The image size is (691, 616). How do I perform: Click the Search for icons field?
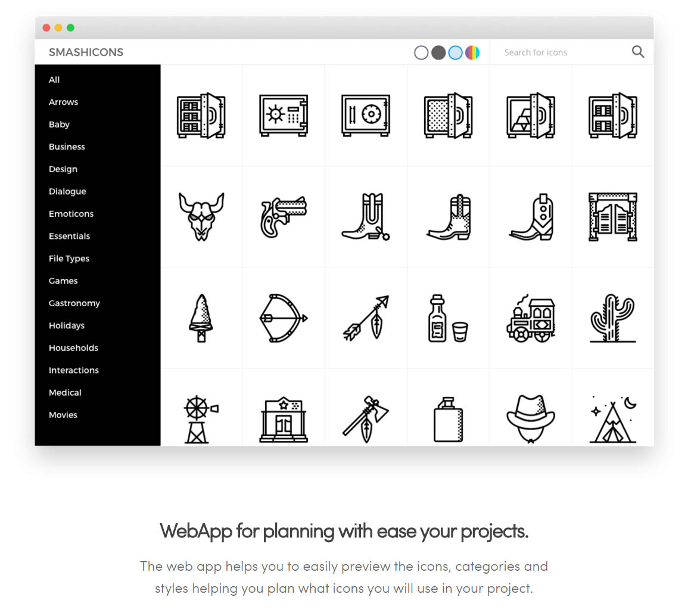pyautogui.click(x=560, y=52)
